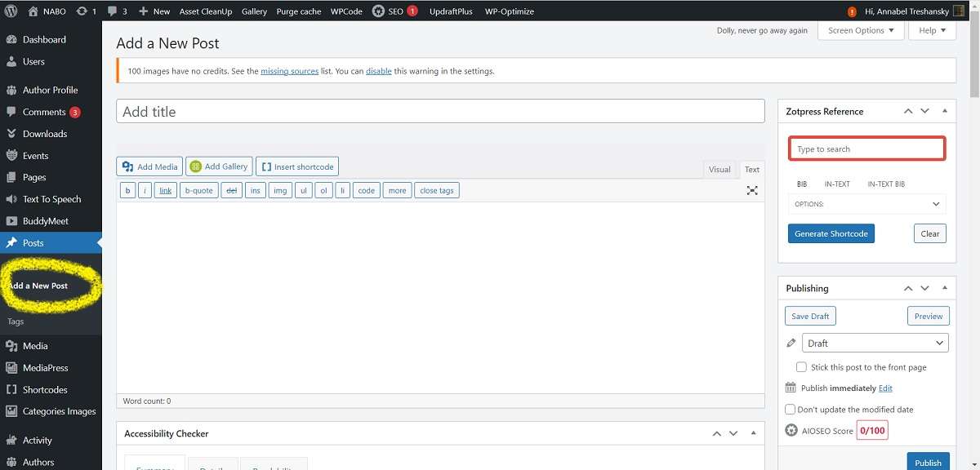Open the Dashboard sidebar item
The image size is (980, 470).
44,39
